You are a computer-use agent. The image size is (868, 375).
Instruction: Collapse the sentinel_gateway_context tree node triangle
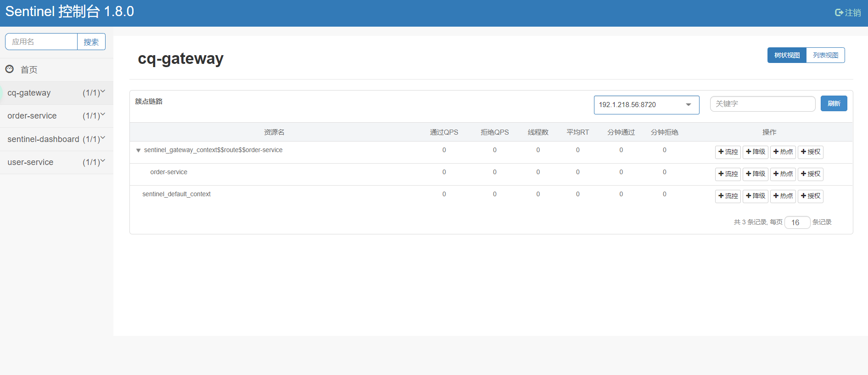[138, 150]
